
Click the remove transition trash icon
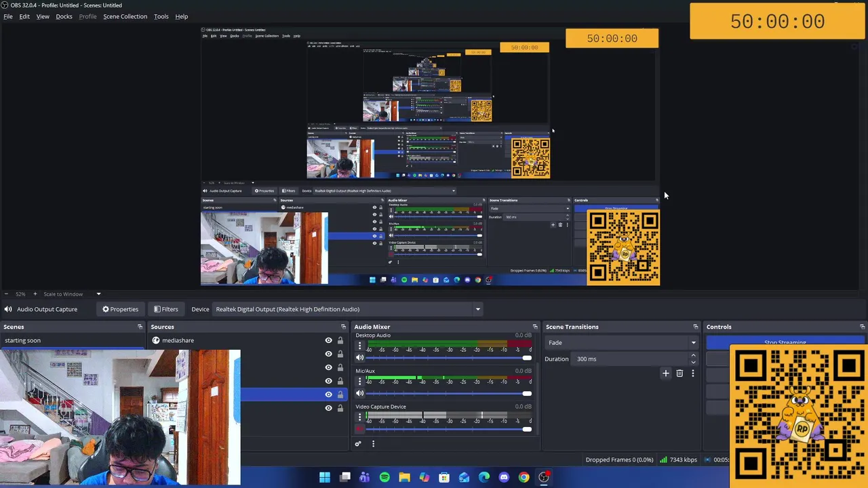(679, 373)
